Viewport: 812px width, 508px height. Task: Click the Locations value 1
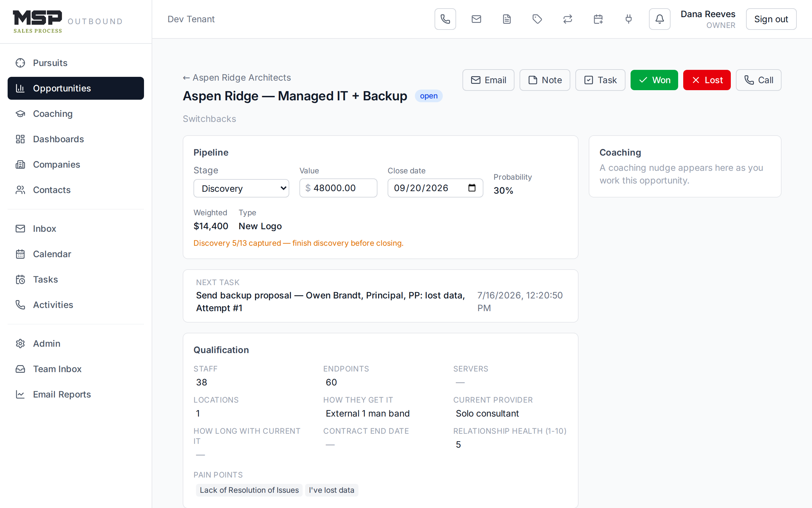(198, 414)
